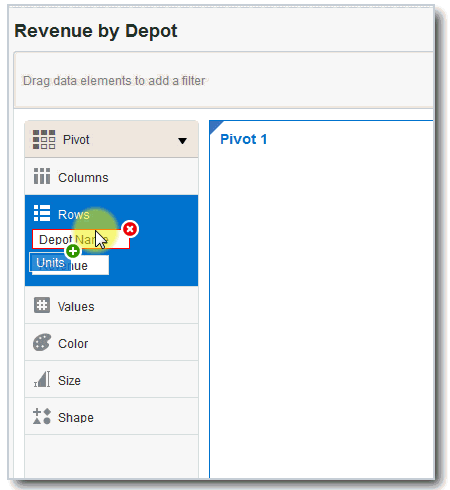Click the Values grid icon

[x=42, y=305]
